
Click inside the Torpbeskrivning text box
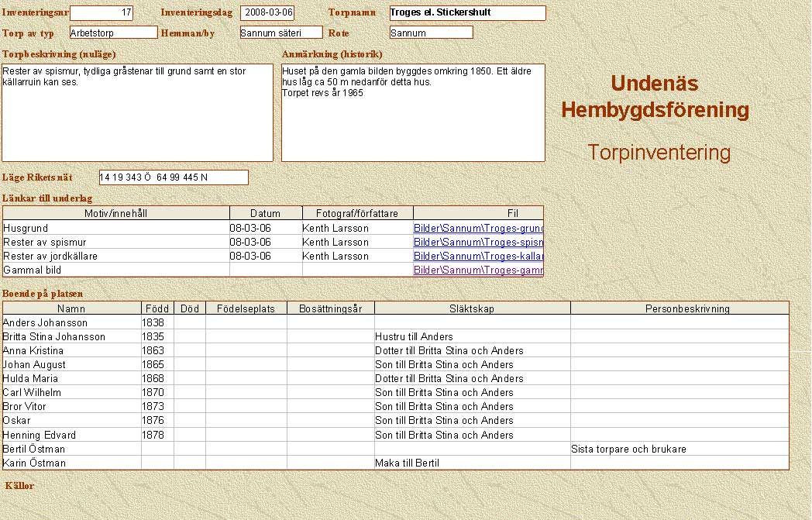pos(138,112)
